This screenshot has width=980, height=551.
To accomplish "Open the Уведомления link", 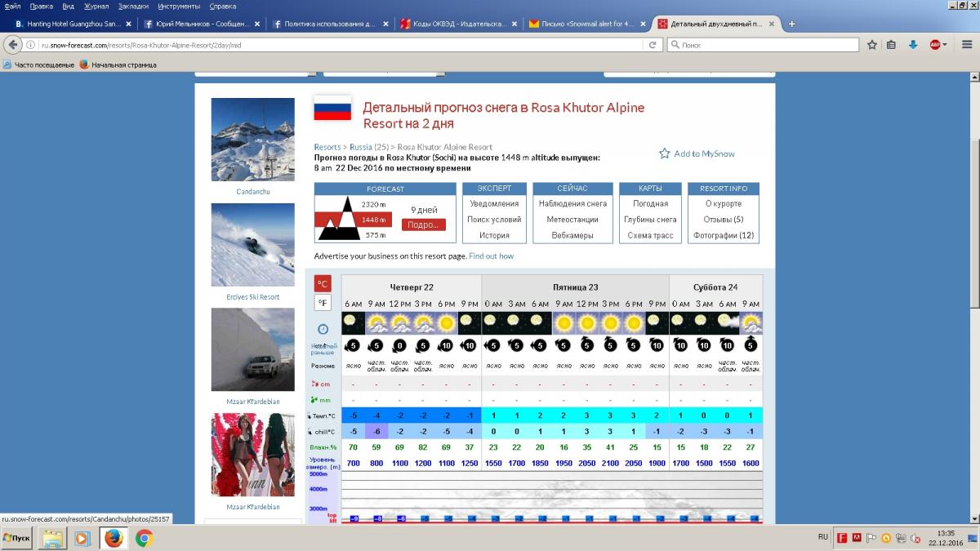I will (495, 203).
